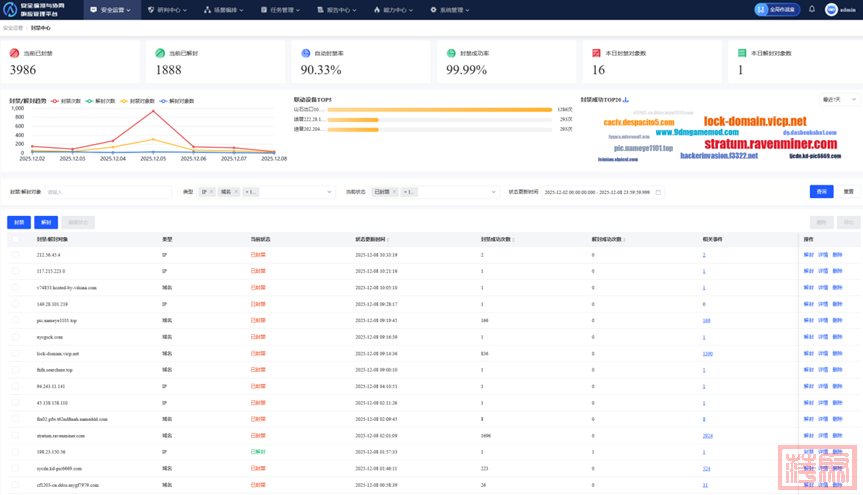
Task: Click the notification bell icon
Action: point(812,10)
